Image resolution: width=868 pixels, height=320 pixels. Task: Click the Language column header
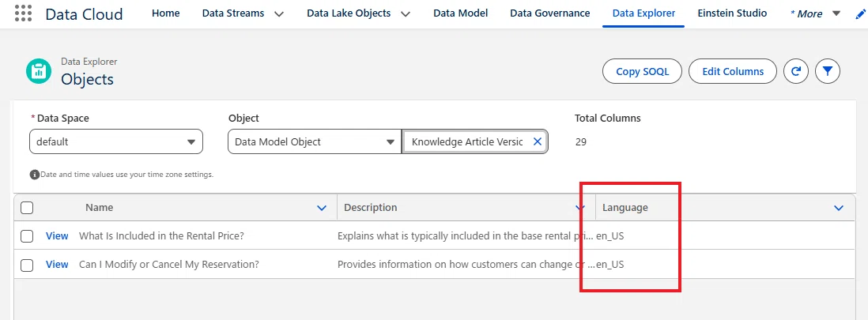625,208
